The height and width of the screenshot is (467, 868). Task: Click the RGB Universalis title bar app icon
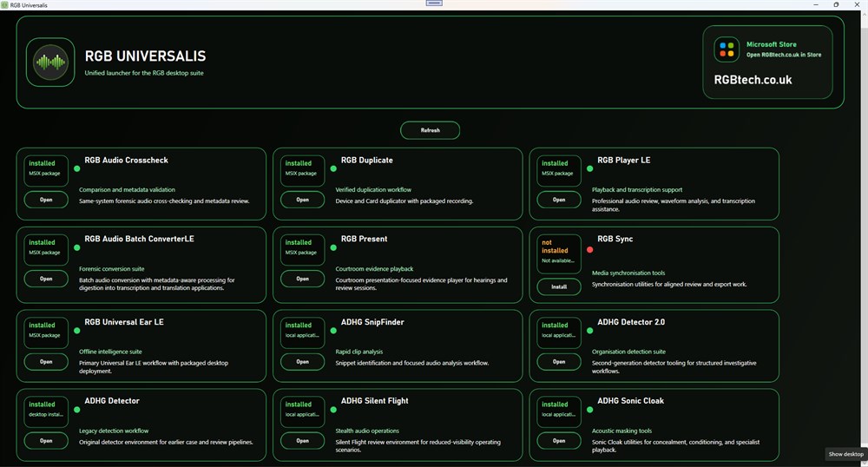click(4, 5)
